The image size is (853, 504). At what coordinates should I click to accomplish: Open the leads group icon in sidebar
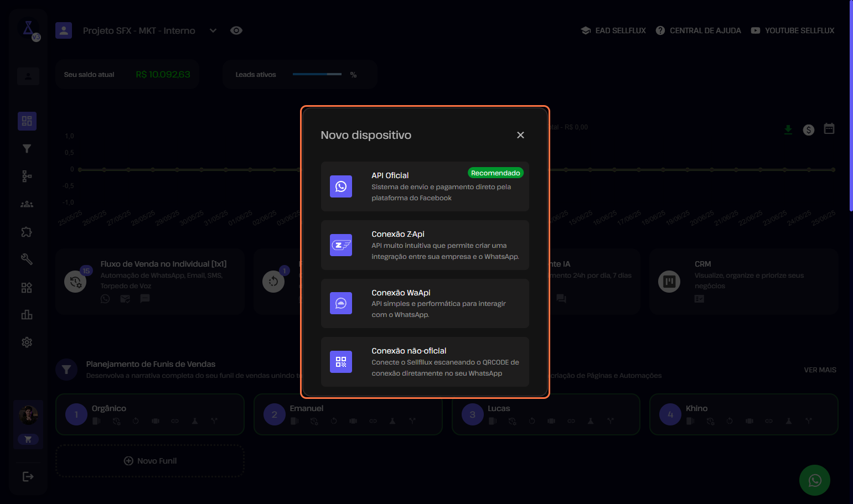tap(27, 204)
